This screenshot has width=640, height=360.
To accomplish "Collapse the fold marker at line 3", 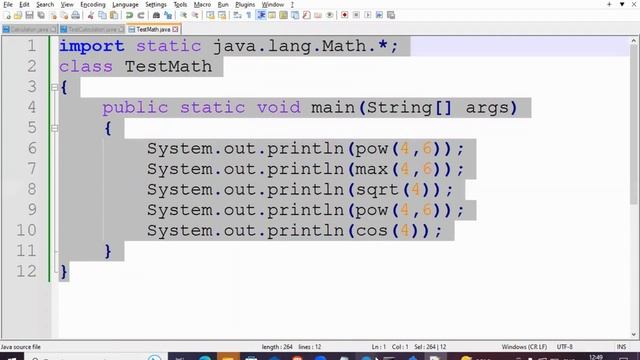I will (54, 87).
